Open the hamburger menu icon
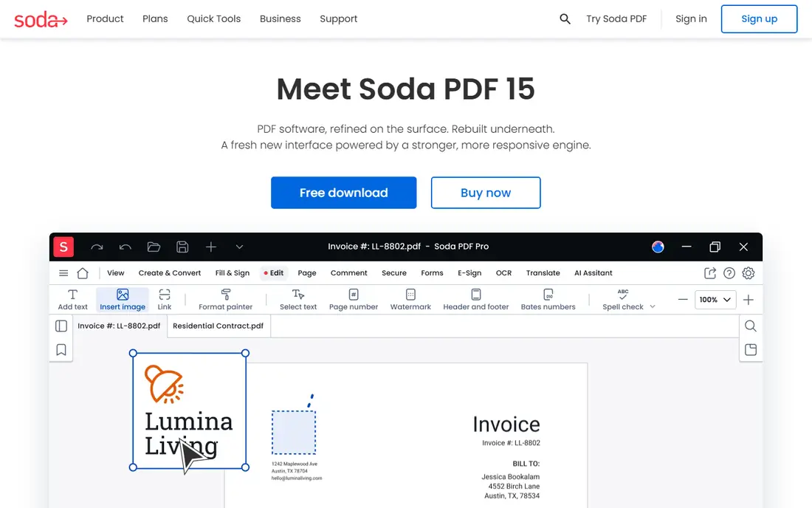Viewport: 812px width, 508px height. point(63,273)
